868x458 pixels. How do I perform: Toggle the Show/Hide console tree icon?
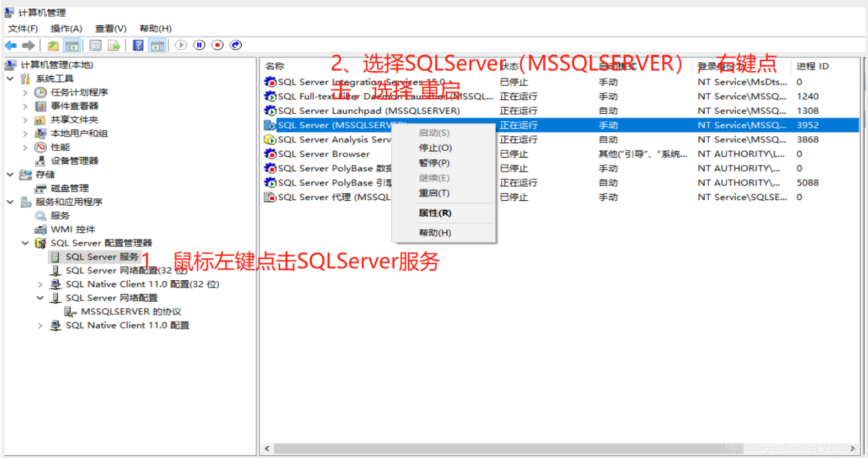71,45
